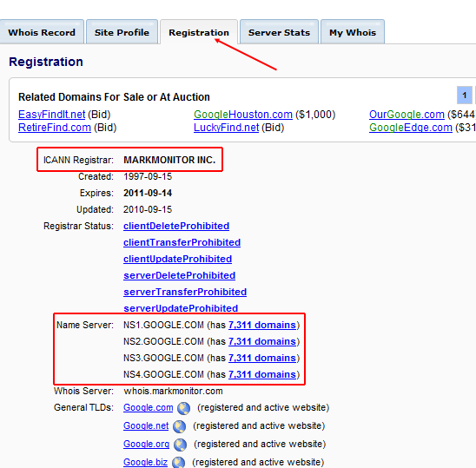Viewport: 476px width, 468px height.
Task: Click globe icon next to Google.net
Action: (x=179, y=426)
